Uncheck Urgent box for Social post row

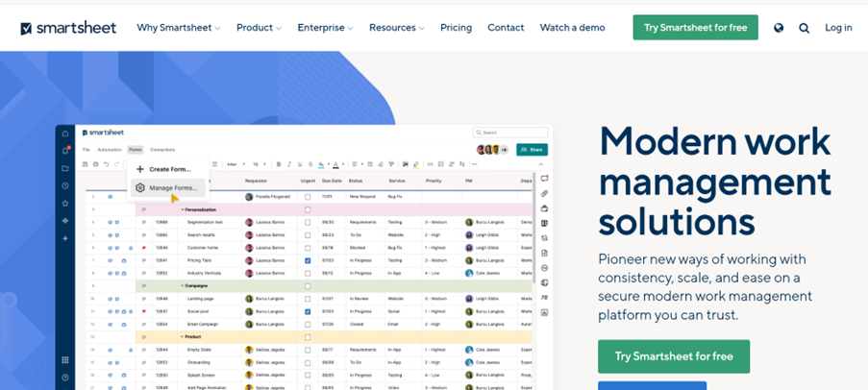click(x=308, y=311)
